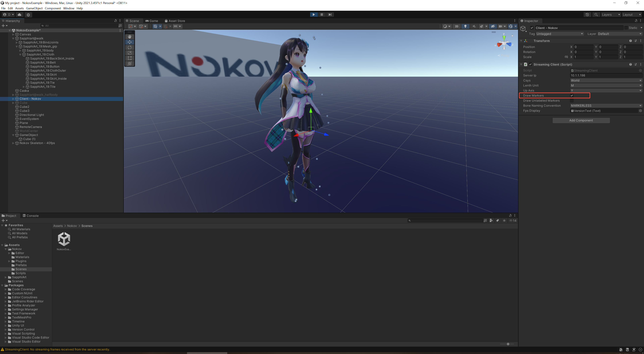Open the Tag dropdown showing Untagged
Image resolution: width=644 pixels, height=354 pixels.
click(560, 34)
